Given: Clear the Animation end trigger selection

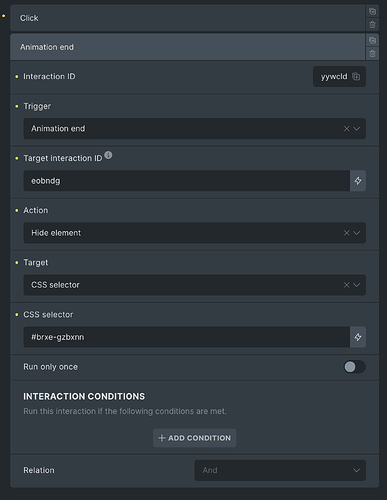Looking at the screenshot, I should point(347,129).
